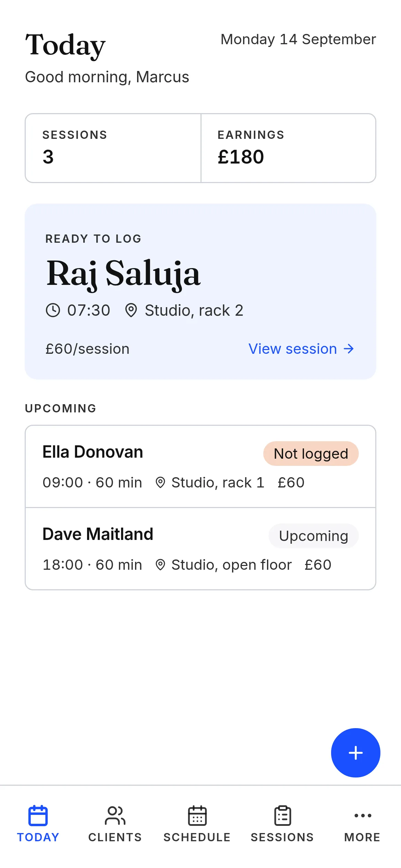This screenshot has height=868, width=401.
Task: Open the More three-dots icon
Action: point(363,816)
